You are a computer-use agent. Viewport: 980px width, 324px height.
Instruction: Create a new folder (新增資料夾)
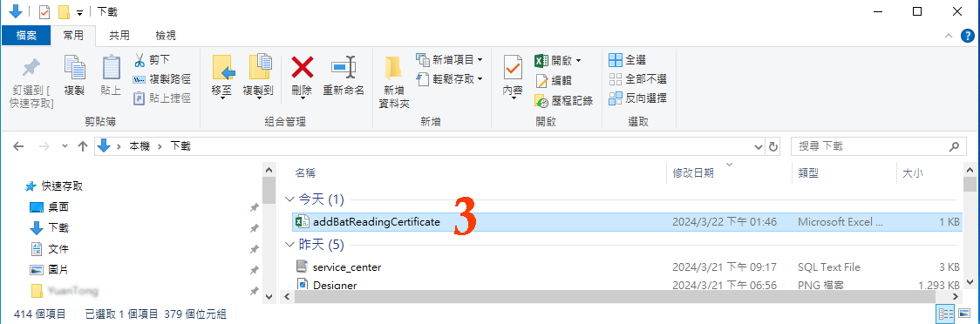pyautogui.click(x=394, y=83)
